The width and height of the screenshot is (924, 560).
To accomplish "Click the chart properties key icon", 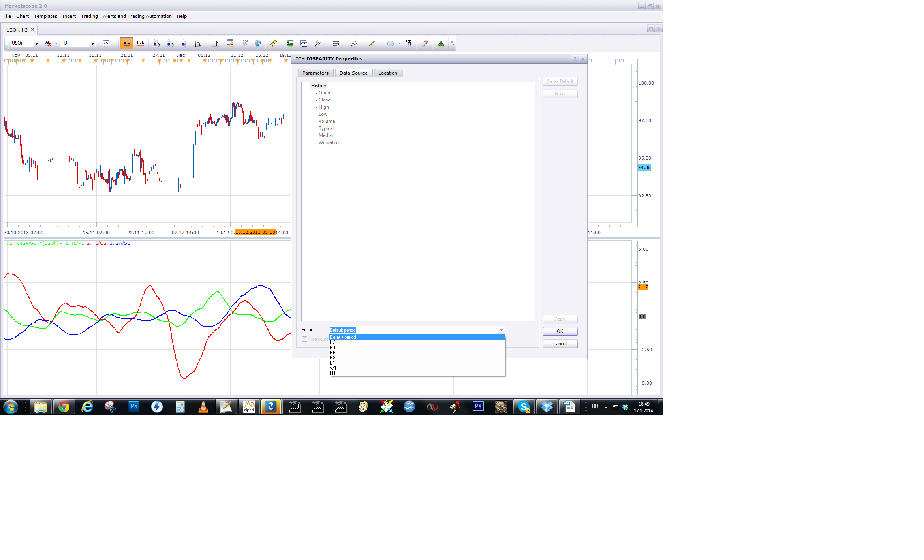I will click(230, 43).
